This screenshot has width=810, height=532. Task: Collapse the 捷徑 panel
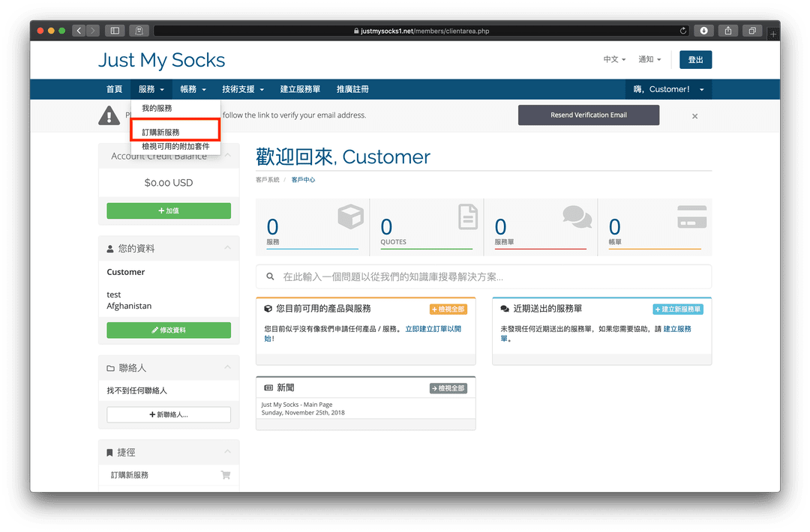[228, 452]
